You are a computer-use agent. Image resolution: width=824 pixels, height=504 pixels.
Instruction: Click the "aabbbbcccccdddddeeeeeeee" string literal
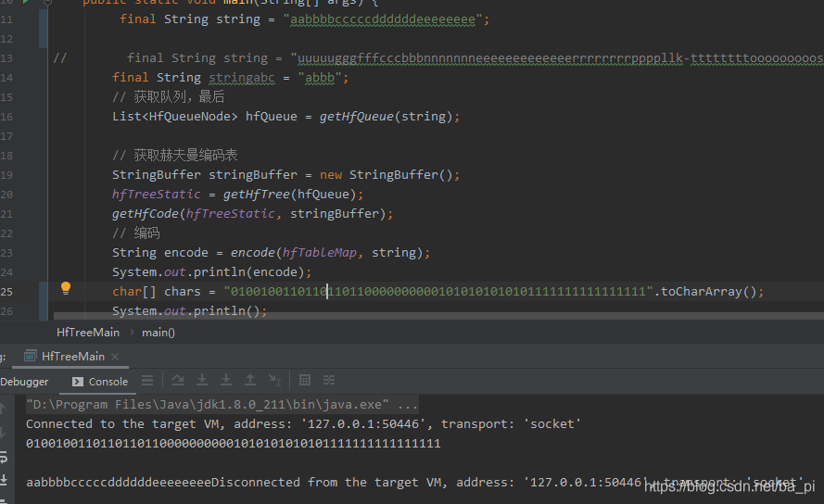click(383, 19)
